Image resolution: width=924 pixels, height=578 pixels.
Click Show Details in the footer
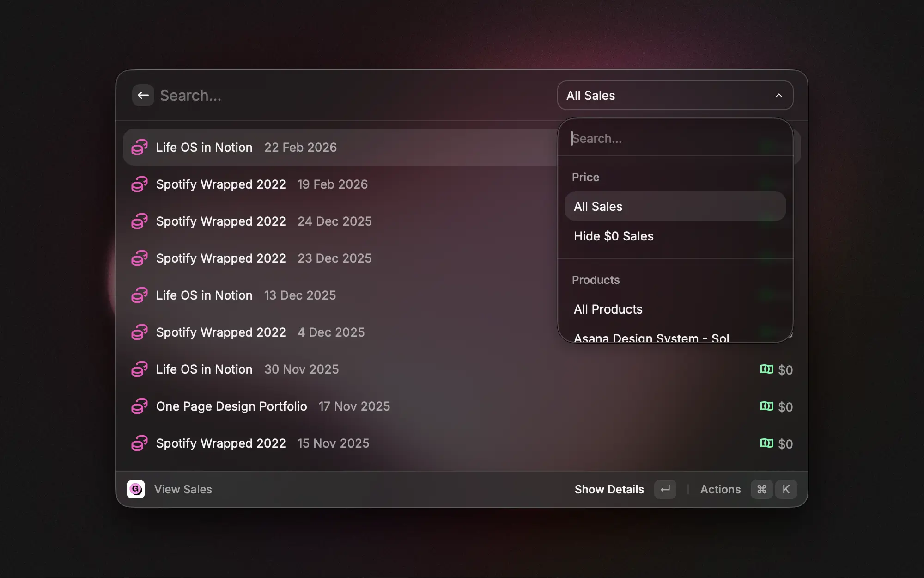pyautogui.click(x=609, y=489)
